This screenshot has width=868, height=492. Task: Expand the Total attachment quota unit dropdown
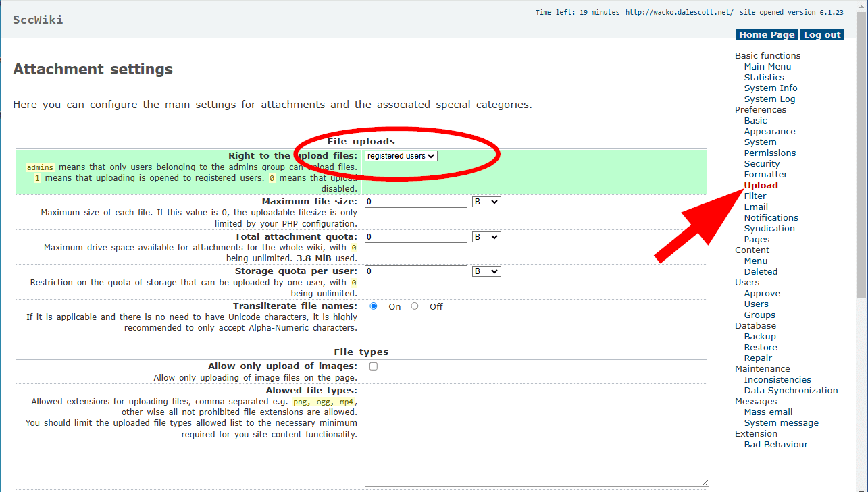point(486,237)
